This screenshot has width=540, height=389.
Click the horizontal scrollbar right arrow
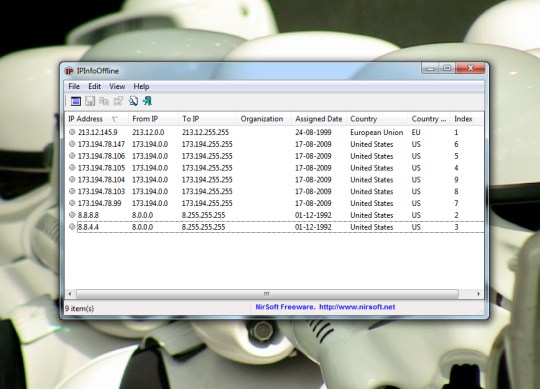[x=478, y=294]
